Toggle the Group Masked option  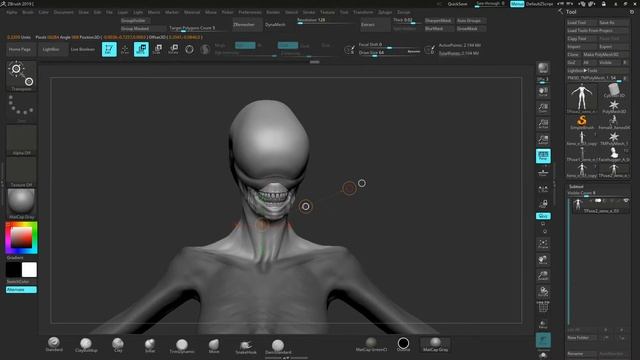[143, 29]
